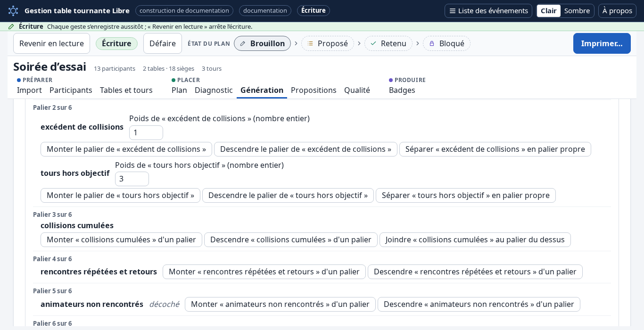Image resolution: width=644 pixels, height=330 pixels.
Task: Click Séparer « excédent de collisions » en palier propre
Action: (x=495, y=149)
